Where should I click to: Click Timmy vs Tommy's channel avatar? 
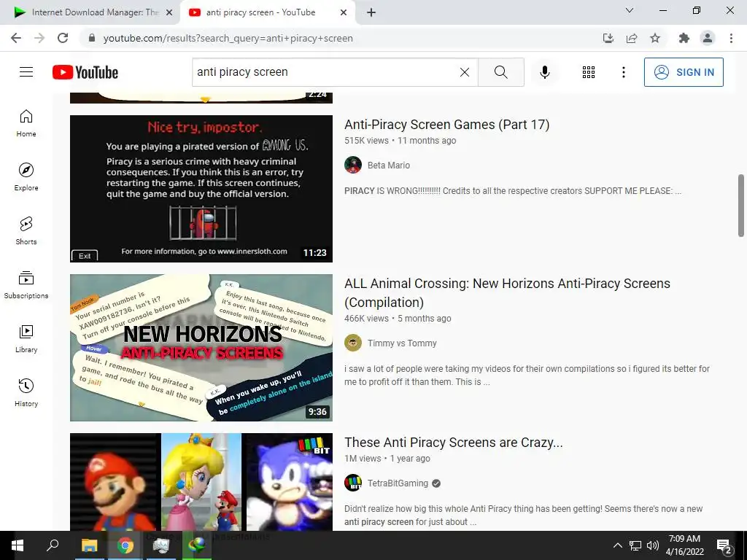point(353,343)
